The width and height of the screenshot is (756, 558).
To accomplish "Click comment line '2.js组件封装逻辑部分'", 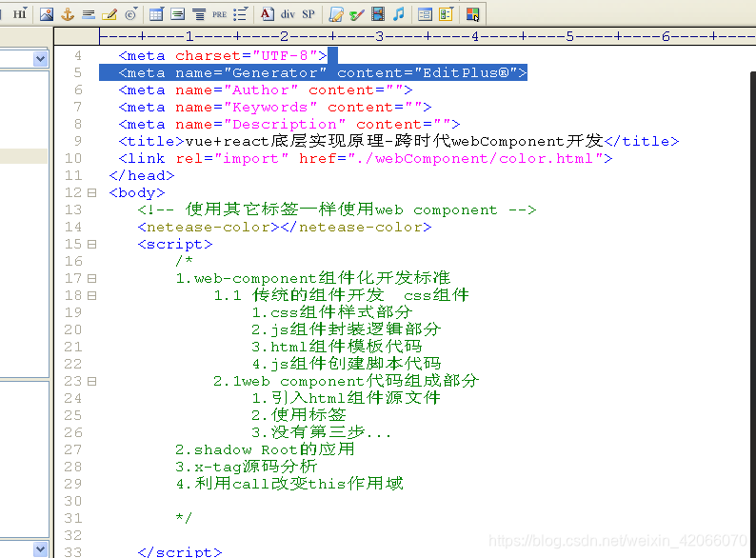I will (x=346, y=329).
